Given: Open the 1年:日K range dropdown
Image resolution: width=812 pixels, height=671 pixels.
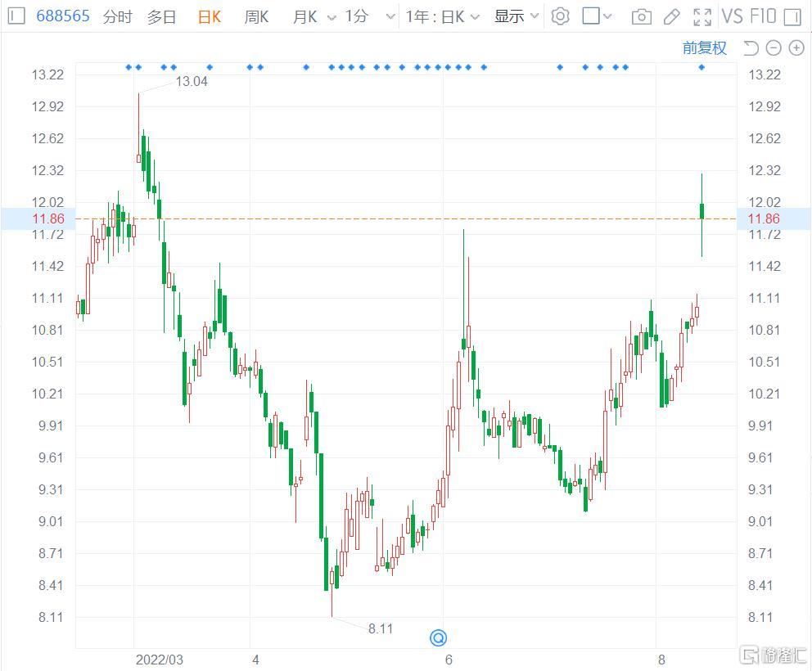Looking at the screenshot, I should coord(442,17).
